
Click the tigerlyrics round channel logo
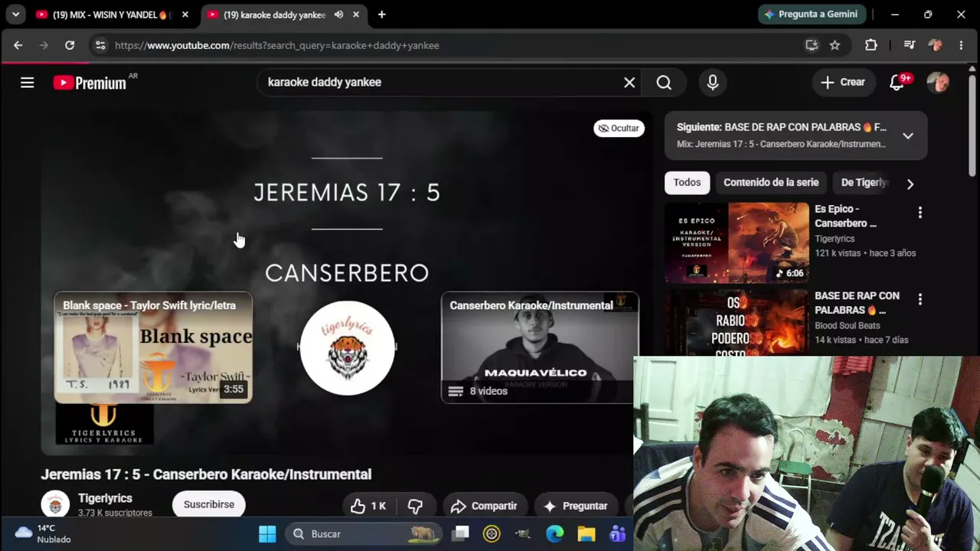tap(348, 347)
